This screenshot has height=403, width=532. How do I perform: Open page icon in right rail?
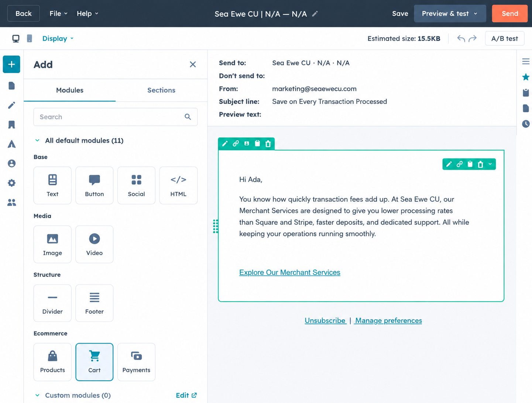point(526,108)
